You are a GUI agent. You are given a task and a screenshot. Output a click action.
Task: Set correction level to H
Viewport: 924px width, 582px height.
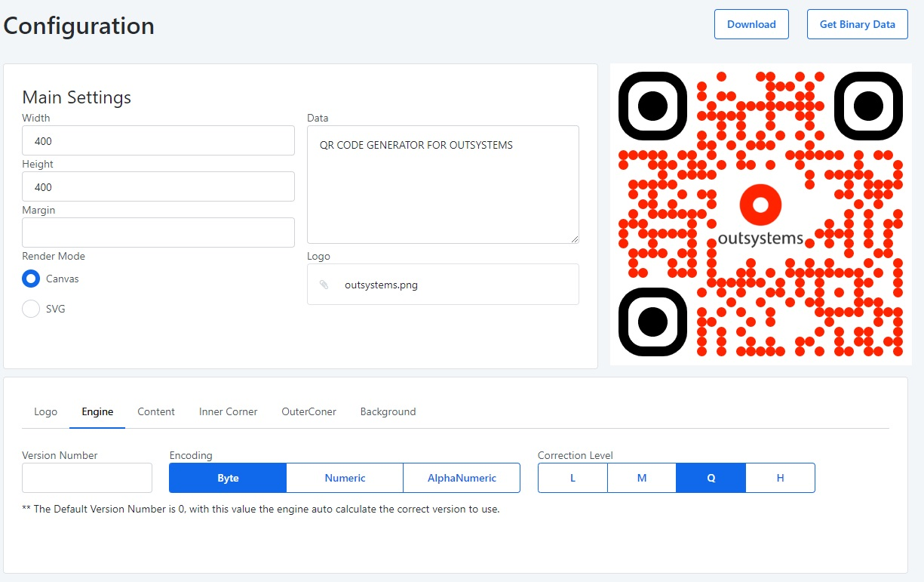tap(780, 477)
